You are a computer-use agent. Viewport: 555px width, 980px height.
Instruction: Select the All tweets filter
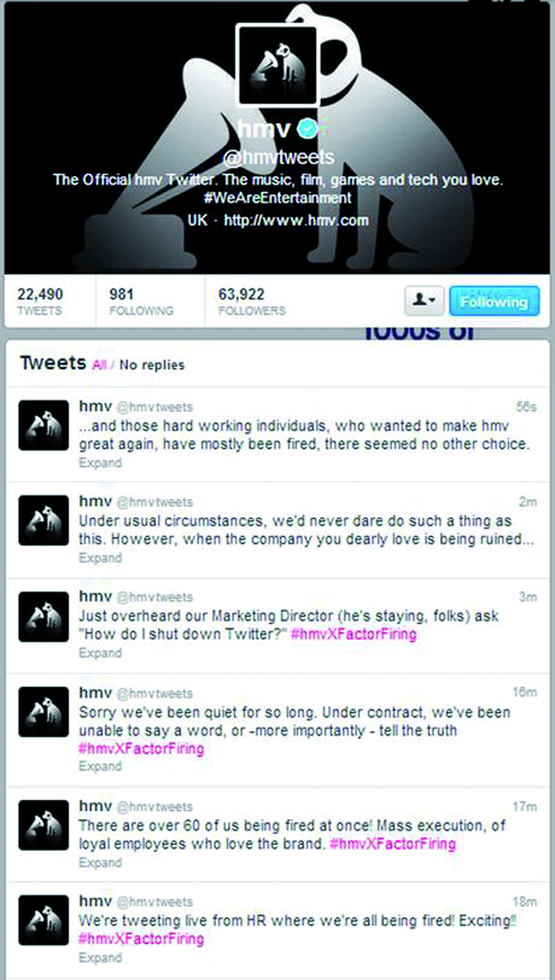click(x=99, y=365)
